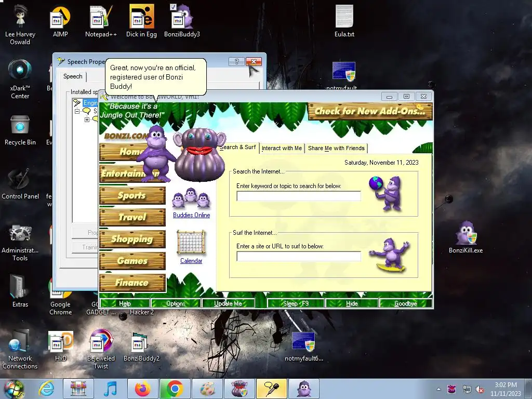Open Google Chrome from the taskbar
This screenshot has width=532, height=399.
tap(175, 389)
